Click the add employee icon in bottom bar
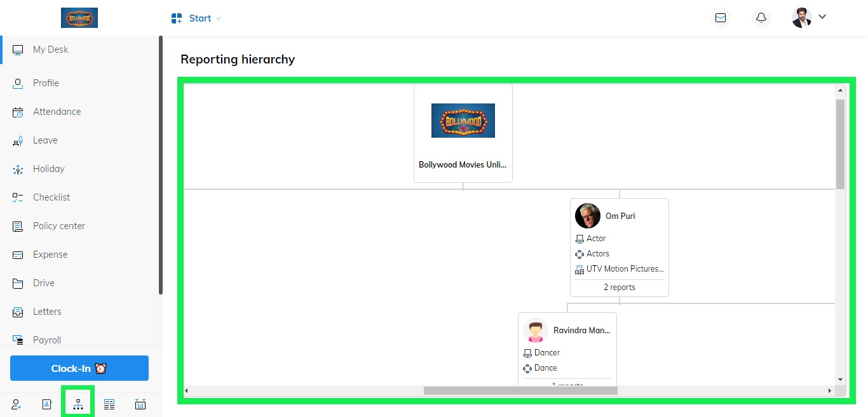 click(16, 404)
